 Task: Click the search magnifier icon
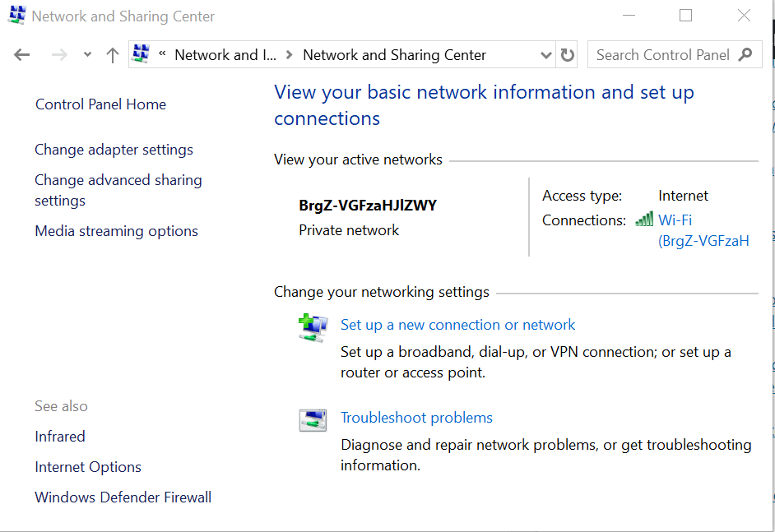point(745,55)
